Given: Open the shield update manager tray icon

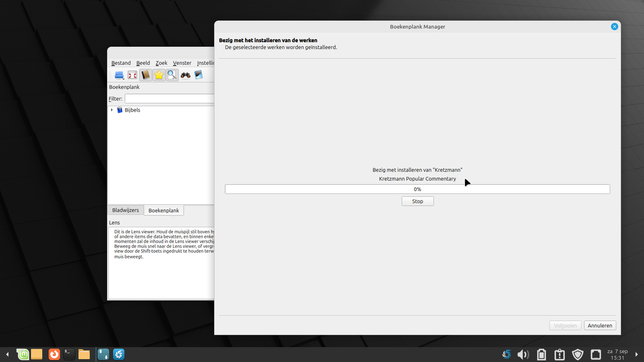Looking at the screenshot, I should [x=578, y=354].
